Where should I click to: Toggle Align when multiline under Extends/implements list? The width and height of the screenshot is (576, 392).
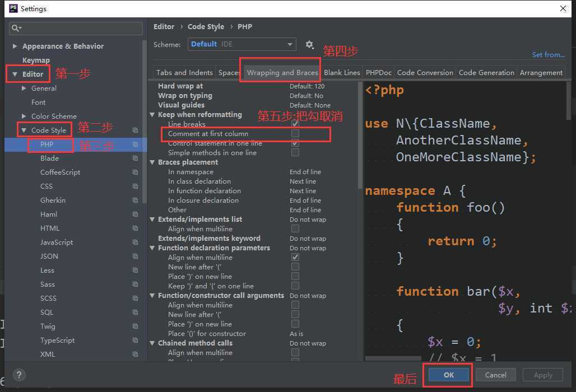pos(295,228)
